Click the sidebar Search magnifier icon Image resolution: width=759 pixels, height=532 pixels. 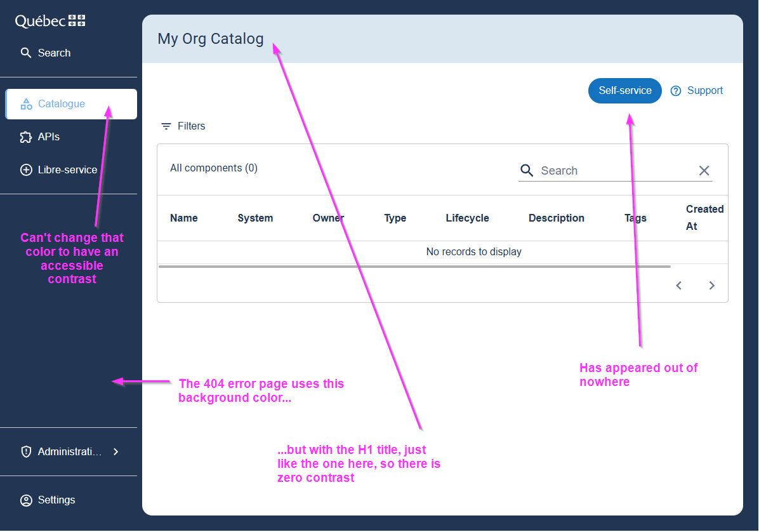[x=26, y=53]
